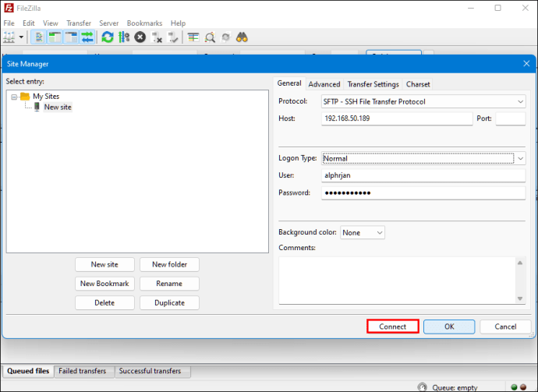Open the Site Manager toolbar icon
Viewport: 538px width, 392px height.
(9, 37)
